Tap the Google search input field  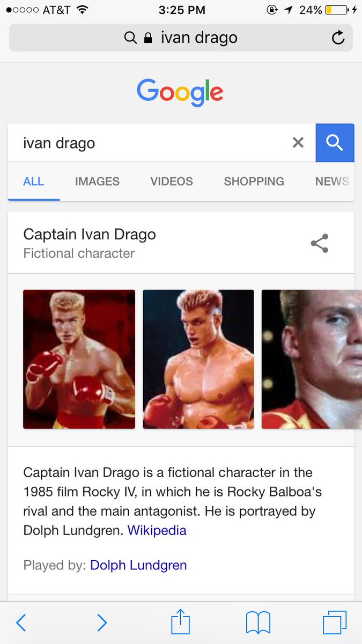150,143
